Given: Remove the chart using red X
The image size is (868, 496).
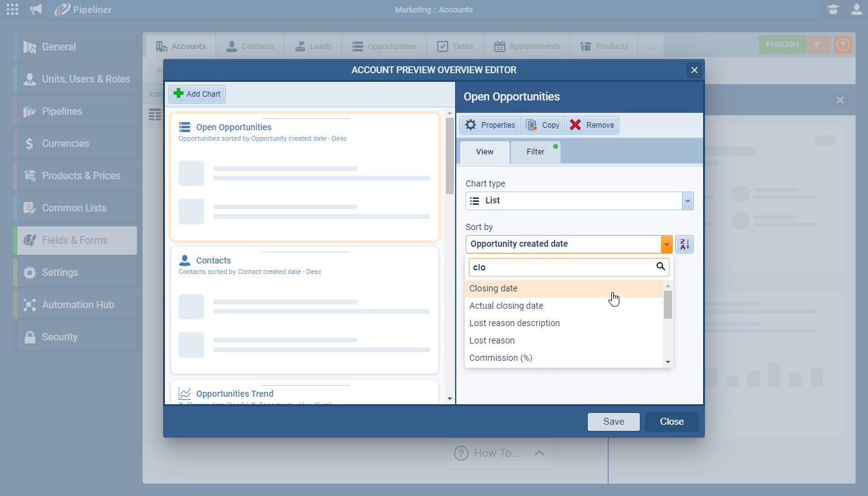Looking at the screenshot, I should (591, 125).
